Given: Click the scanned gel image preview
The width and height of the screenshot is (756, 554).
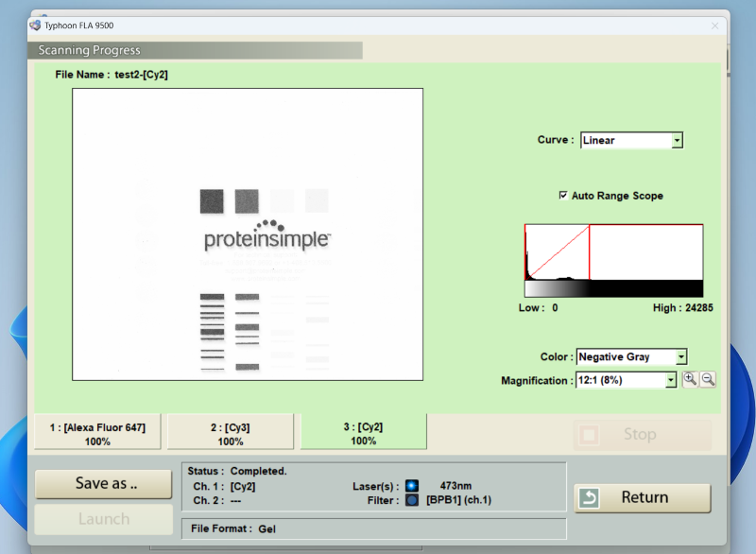Looking at the screenshot, I should (248, 234).
